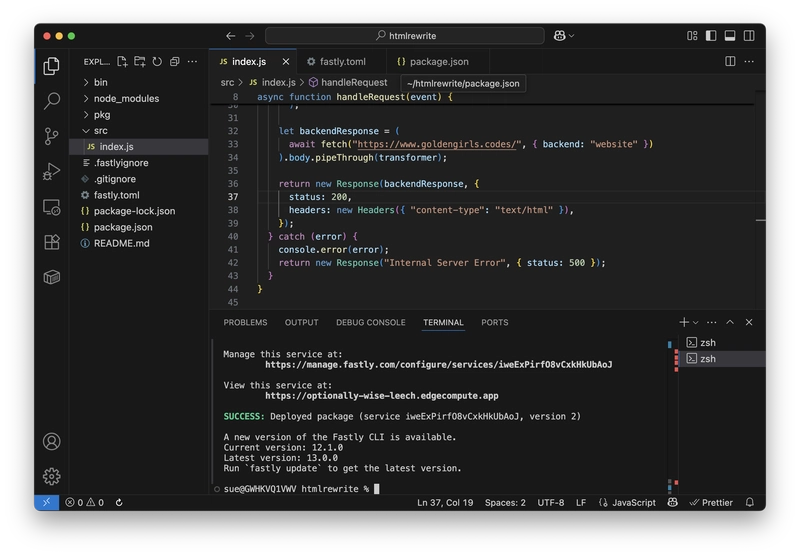
Task: Open the Run and Debug view
Action: [x=52, y=172]
